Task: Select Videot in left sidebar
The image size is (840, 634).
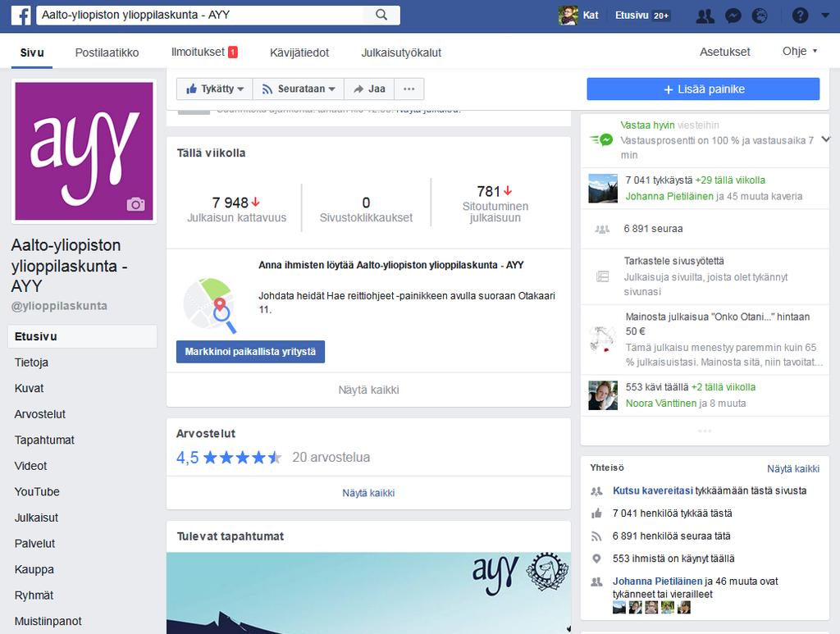Action: pyautogui.click(x=30, y=466)
